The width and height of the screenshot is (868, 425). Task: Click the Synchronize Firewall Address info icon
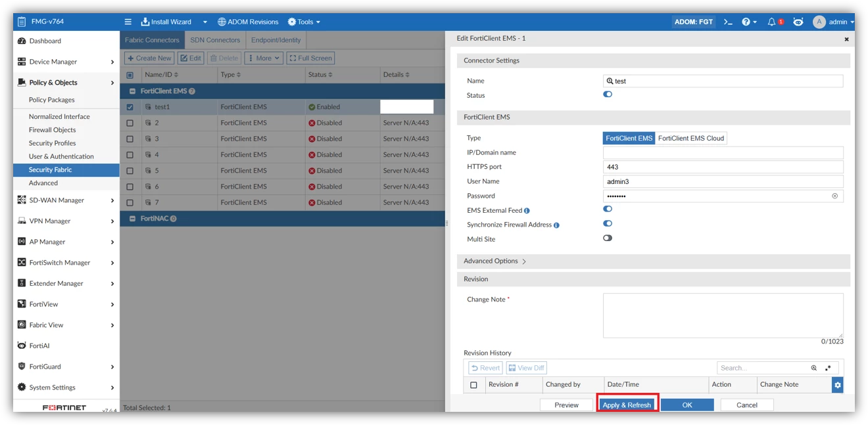[556, 225]
